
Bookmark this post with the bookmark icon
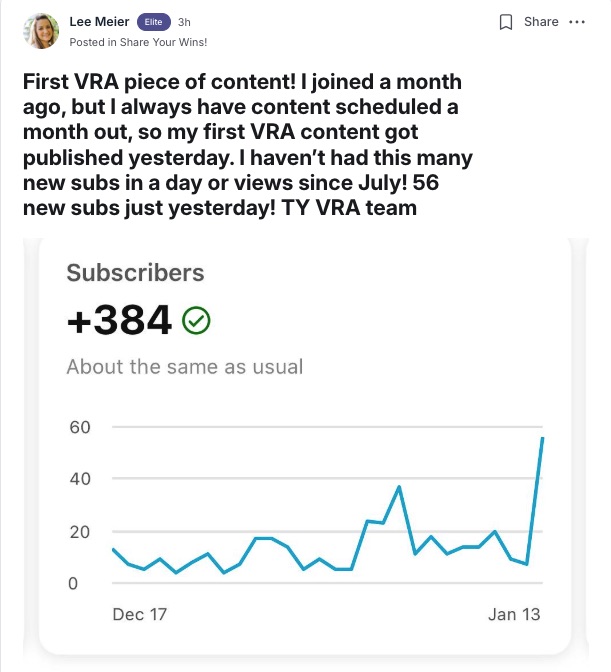[x=506, y=22]
